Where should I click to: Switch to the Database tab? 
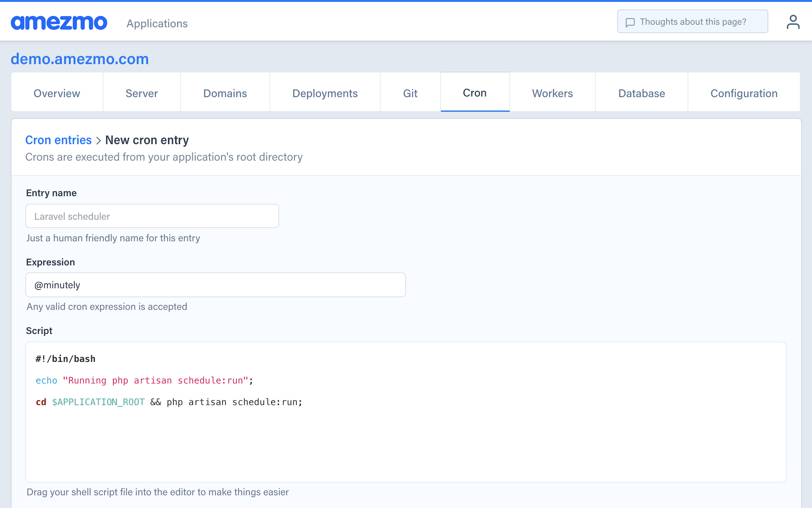pyautogui.click(x=642, y=93)
